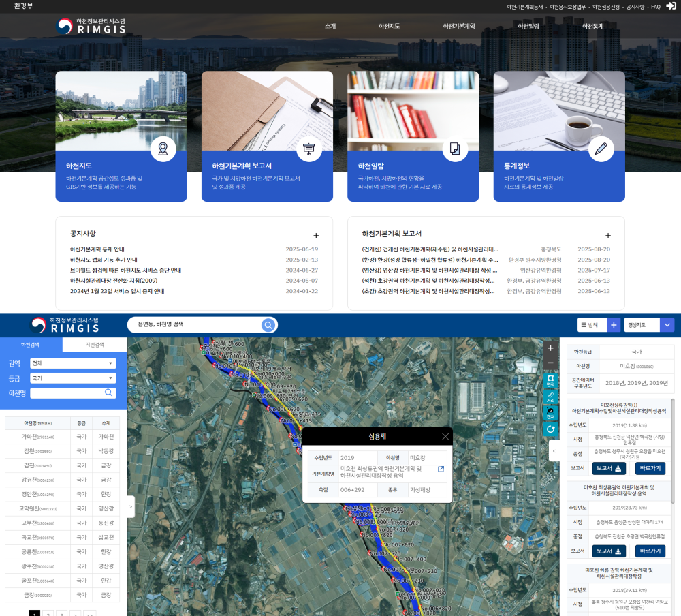Zoom in the map with plus control
Image resolution: width=681 pixels, height=616 pixels.
tap(550, 348)
